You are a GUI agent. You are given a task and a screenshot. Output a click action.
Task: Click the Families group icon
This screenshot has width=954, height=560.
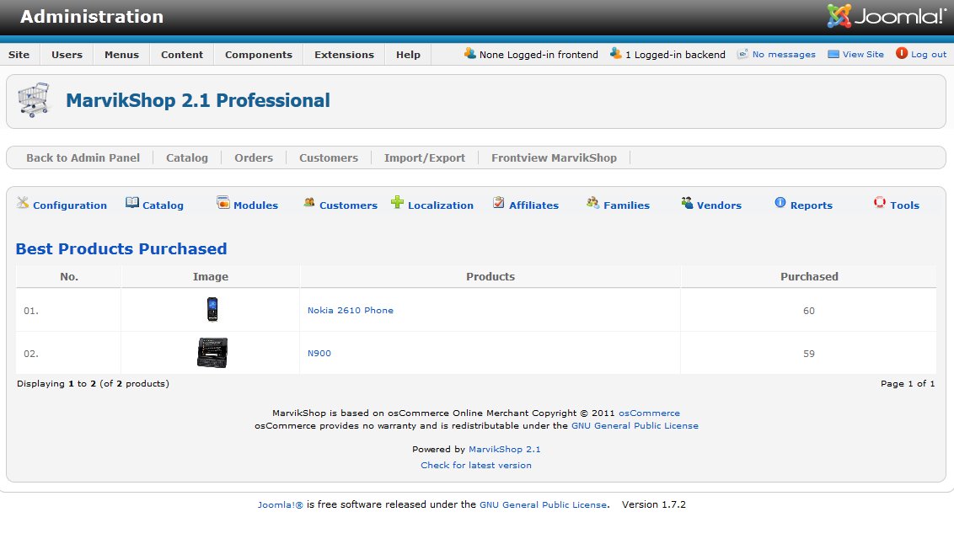[592, 202]
